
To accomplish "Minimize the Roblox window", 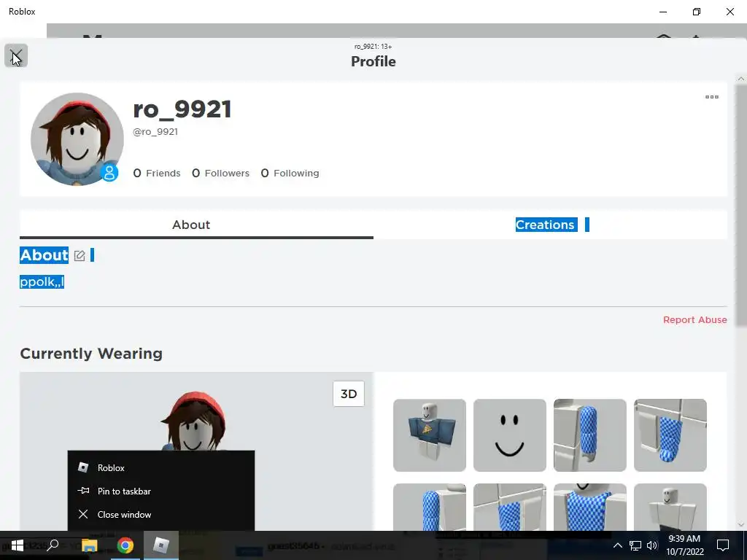I will tap(662, 12).
